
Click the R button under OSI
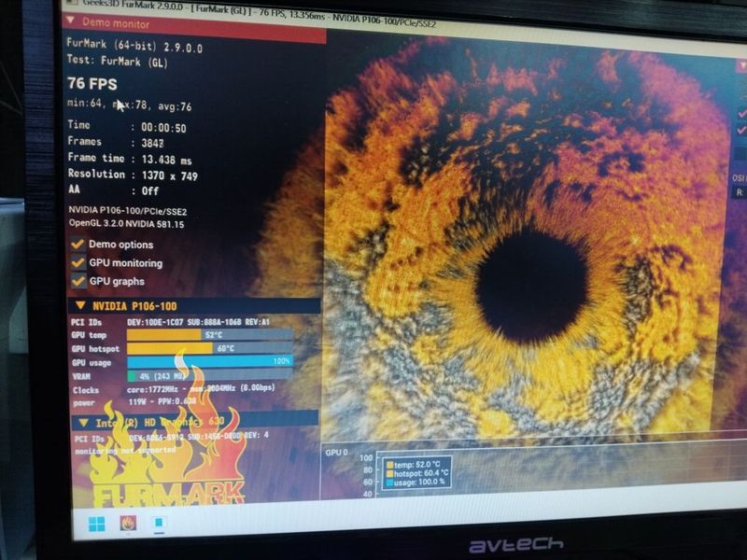click(740, 192)
